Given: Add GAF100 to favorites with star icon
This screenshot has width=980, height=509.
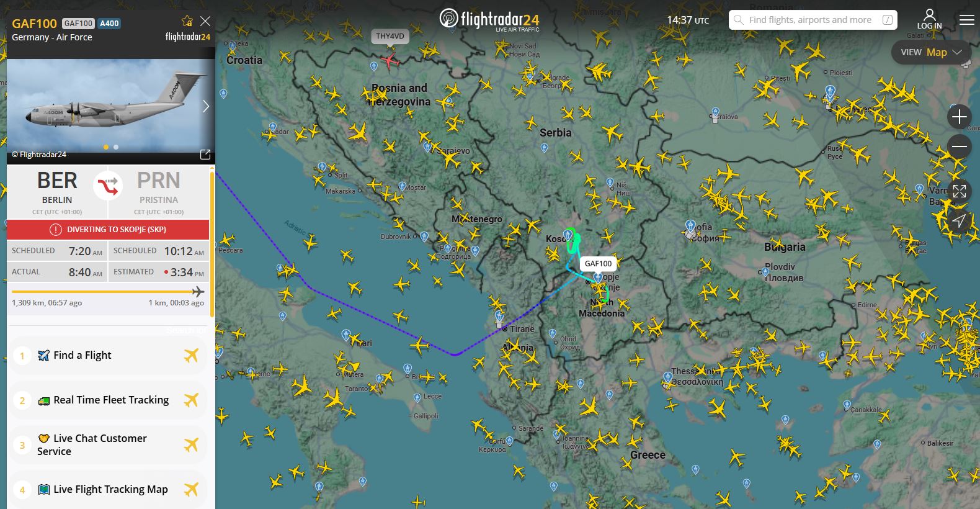Looking at the screenshot, I should pos(187,21).
